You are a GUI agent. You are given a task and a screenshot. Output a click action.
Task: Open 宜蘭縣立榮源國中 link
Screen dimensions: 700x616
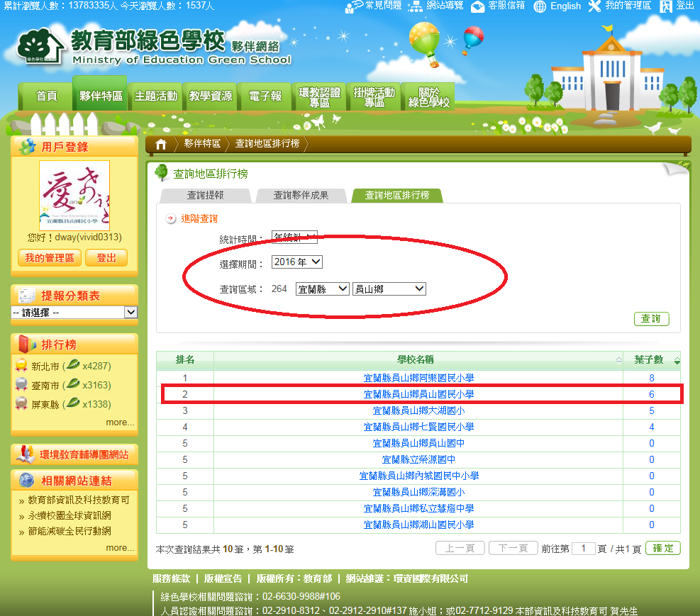[x=418, y=460]
